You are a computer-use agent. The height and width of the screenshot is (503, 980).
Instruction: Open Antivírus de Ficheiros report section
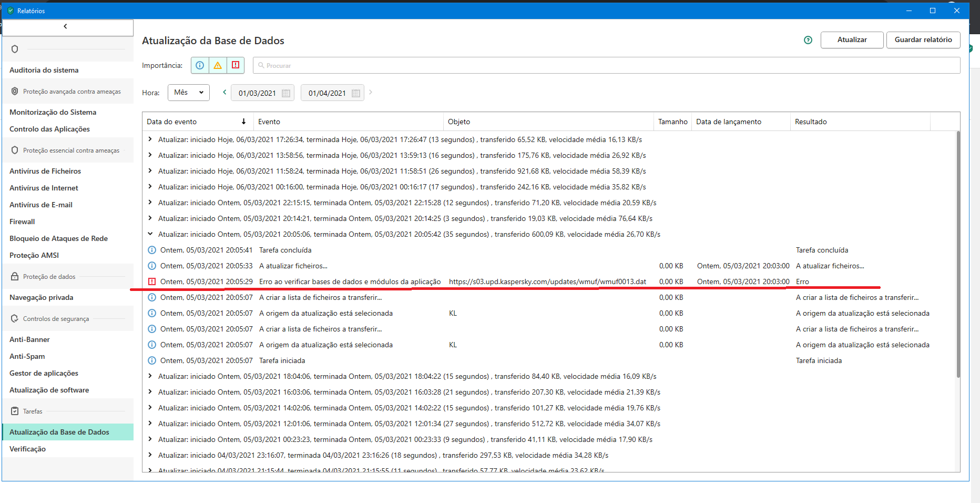45,171
